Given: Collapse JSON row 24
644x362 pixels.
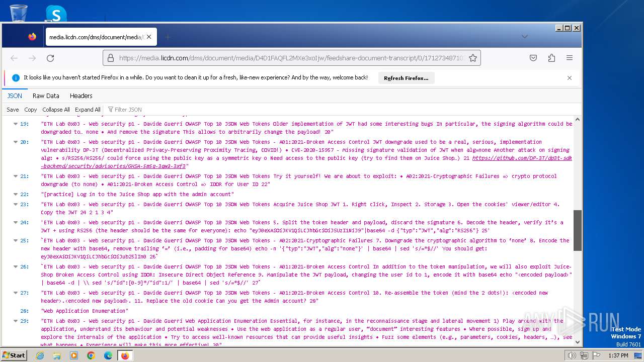Looking at the screenshot, I should coord(16,222).
